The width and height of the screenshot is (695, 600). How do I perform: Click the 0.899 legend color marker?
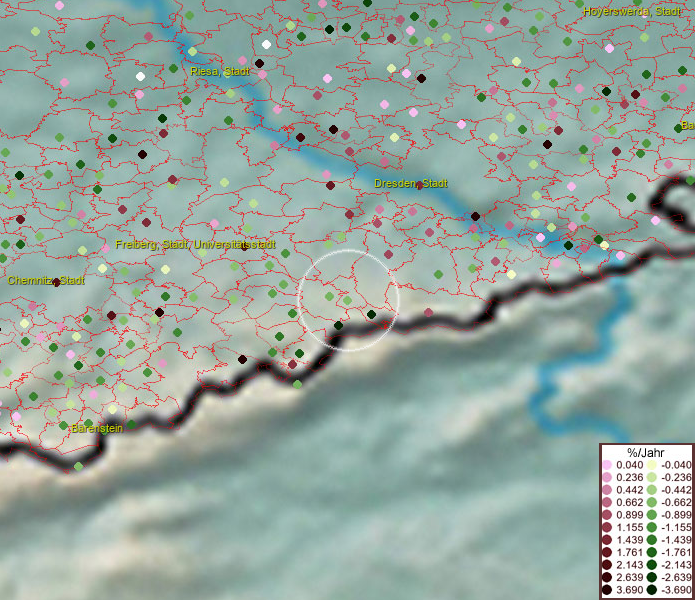coord(607,516)
